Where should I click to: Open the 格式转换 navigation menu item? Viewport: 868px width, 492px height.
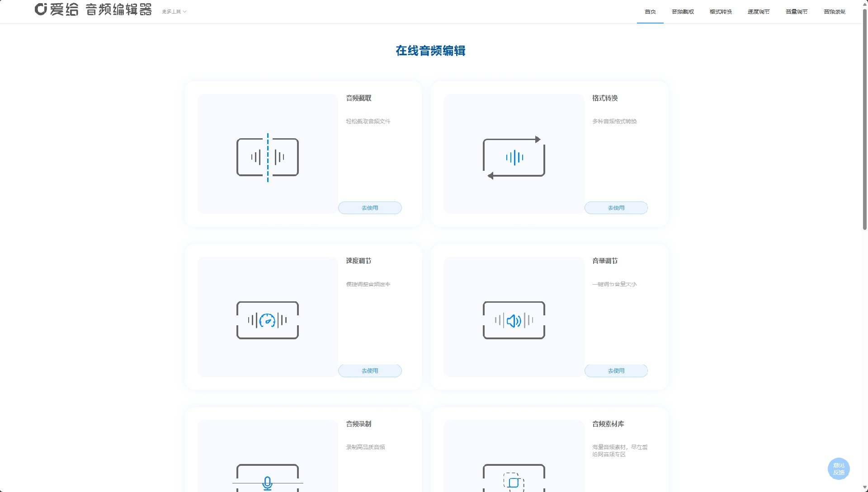tap(721, 11)
